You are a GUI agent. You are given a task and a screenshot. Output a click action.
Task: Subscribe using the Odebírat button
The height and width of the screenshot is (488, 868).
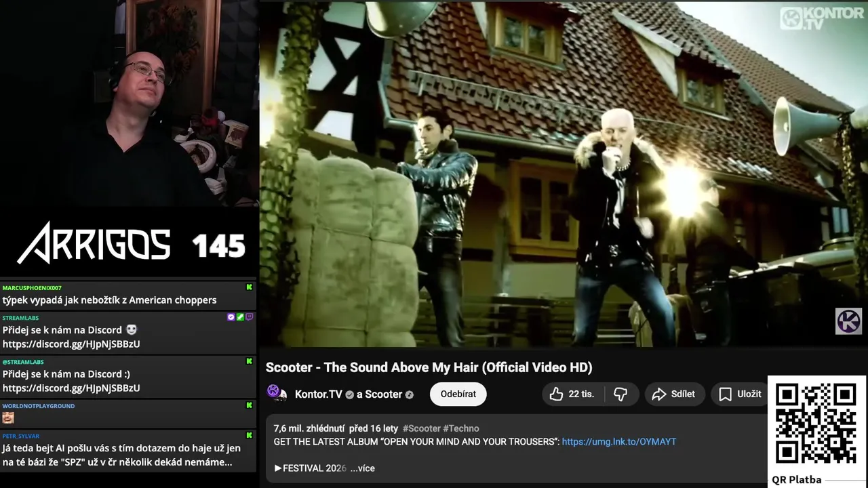tap(458, 394)
